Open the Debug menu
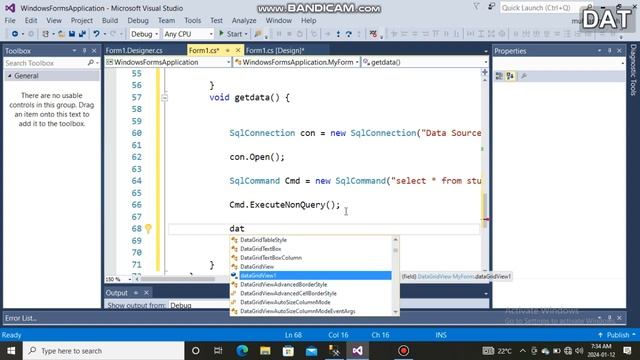Viewport: 640px width, 360px height. point(138,20)
